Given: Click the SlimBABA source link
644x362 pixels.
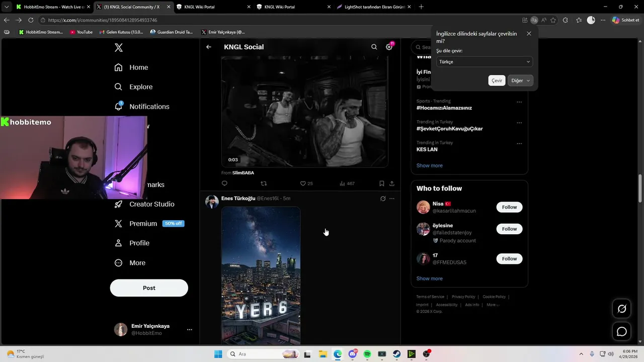Looking at the screenshot, I should click(x=243, y=173).
